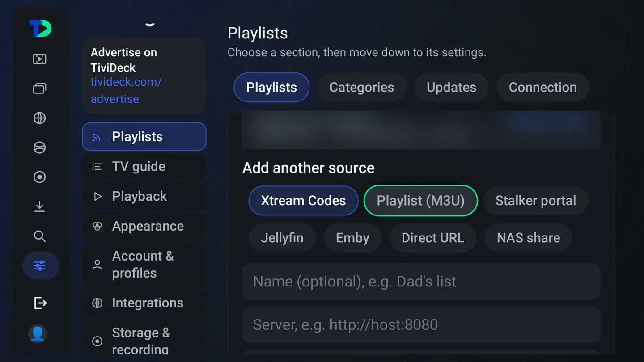The width and height of the screenshot is (644, 362).
Task: Go to Playback settings
Action: 144,197
